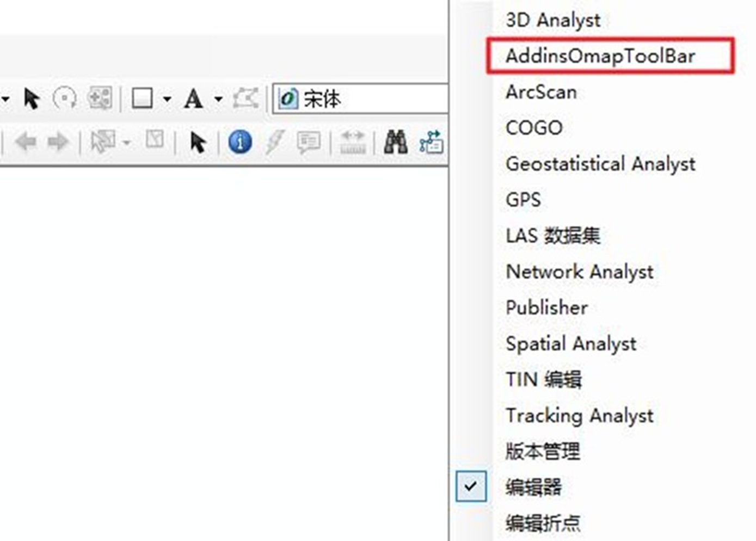Select the Identify tool (blue info icon)

pos(240,143)
